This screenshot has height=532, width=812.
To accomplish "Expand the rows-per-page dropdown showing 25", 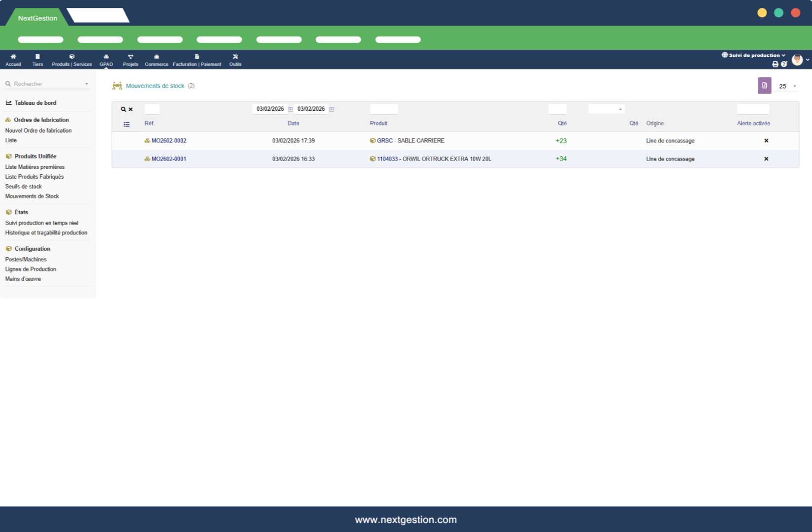I will pyautogui.click(x=787, y=86).
